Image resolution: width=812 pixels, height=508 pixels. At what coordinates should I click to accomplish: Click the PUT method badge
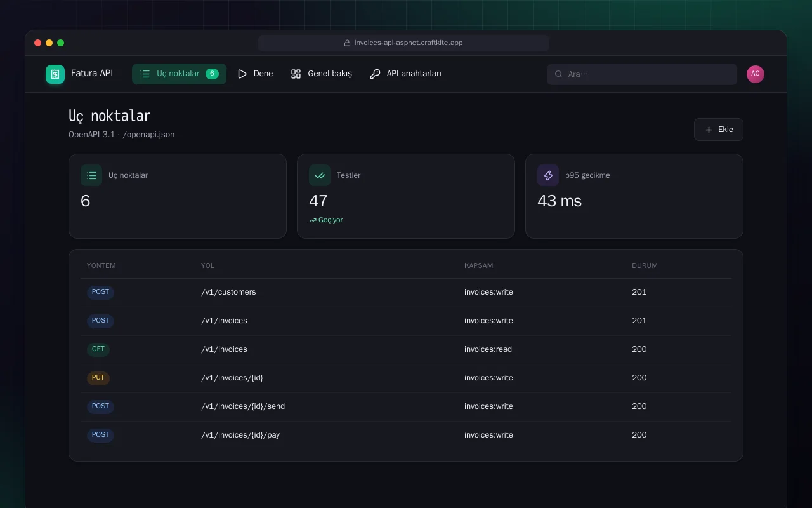(x=98, y=378)
